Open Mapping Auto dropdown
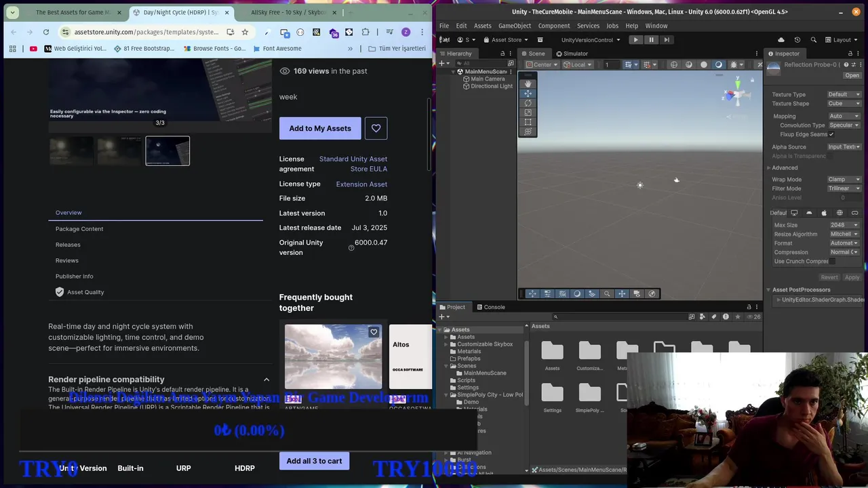The image size is (868, 488). click(844, 116)
